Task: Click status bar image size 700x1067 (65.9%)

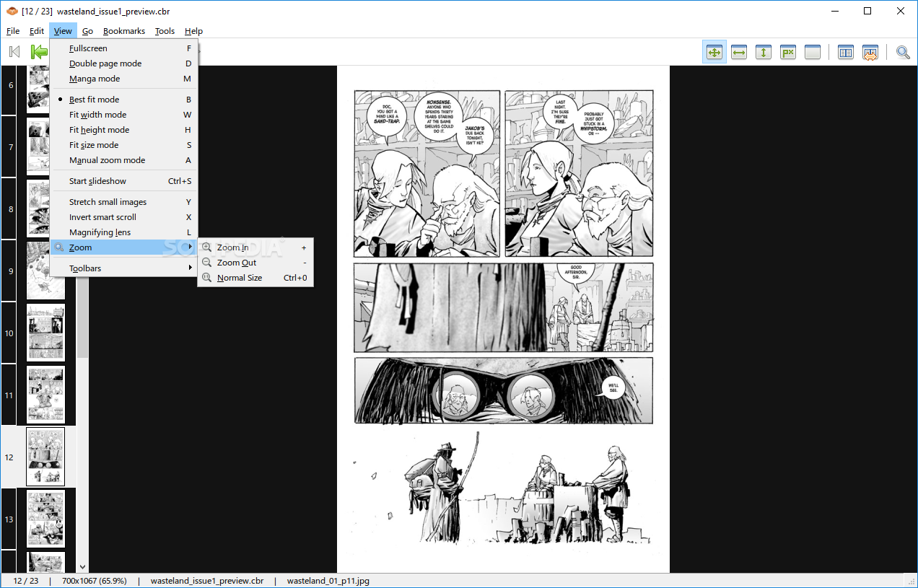Action: [94, 581]
